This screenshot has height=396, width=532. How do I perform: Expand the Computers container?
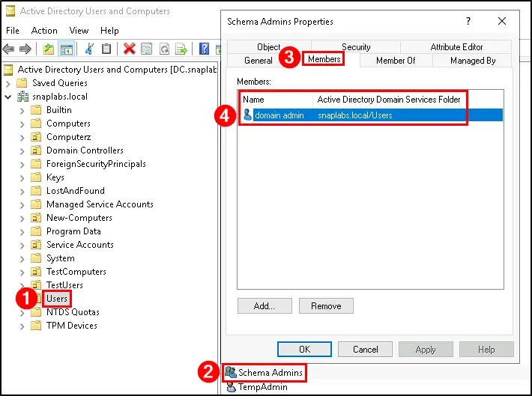[x=22, y=124]
